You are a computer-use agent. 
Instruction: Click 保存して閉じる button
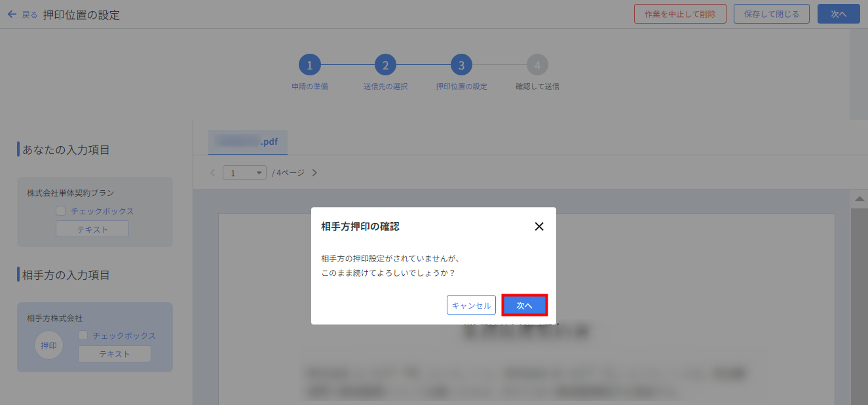click(x=771, y=14)
